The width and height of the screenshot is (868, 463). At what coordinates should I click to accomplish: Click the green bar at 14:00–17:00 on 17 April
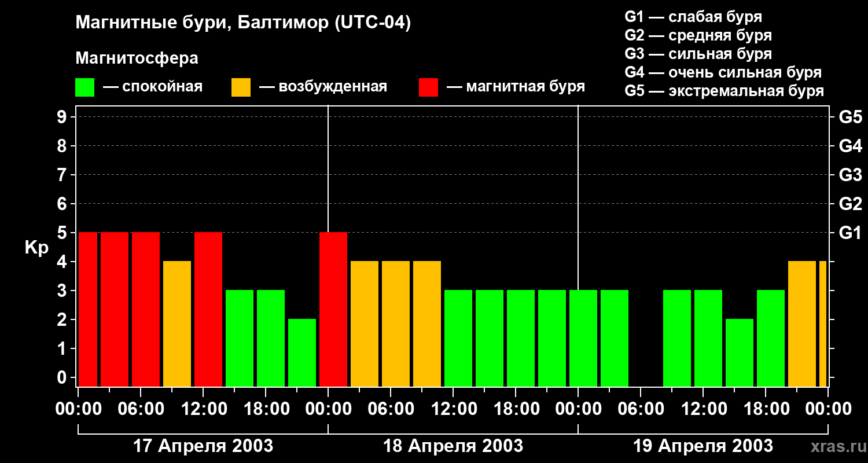coord(240,338)
